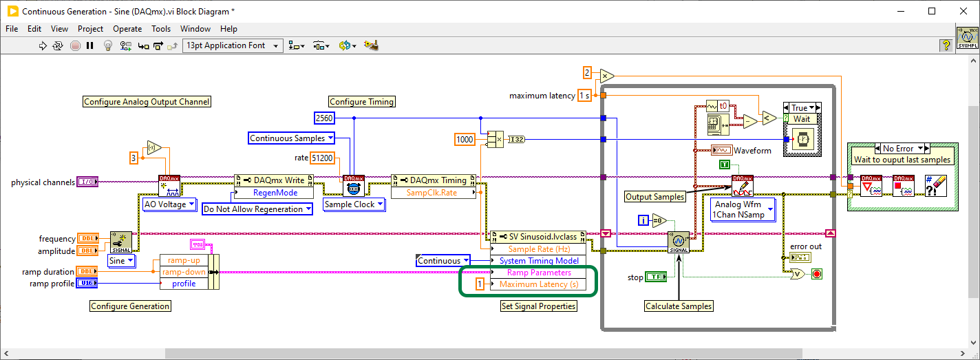
Task: Open the Analog Wfm 1Chan NSamp selector
Action: (742, 209)
